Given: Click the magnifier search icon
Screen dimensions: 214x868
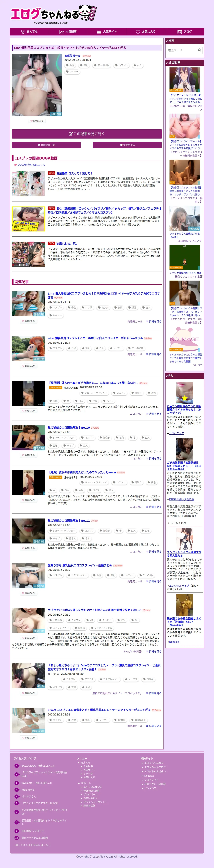Looking at the screenshot, I should [199, 50].
